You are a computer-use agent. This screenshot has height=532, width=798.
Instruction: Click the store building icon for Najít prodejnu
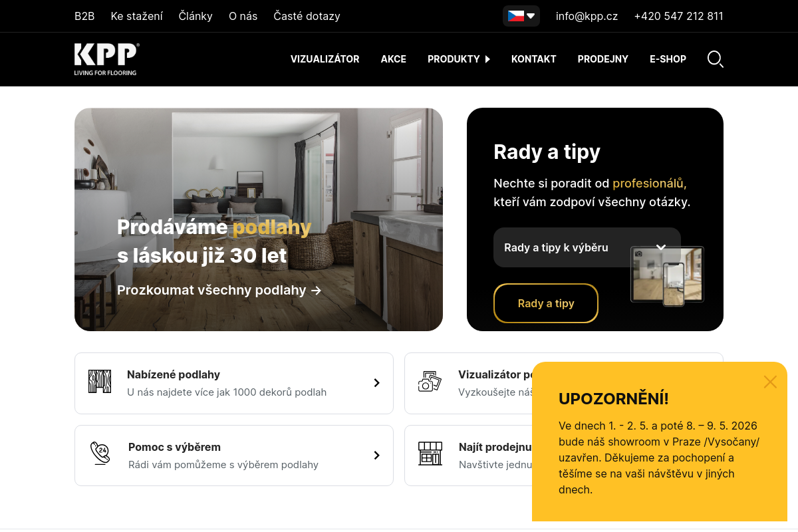click(430, 454)
